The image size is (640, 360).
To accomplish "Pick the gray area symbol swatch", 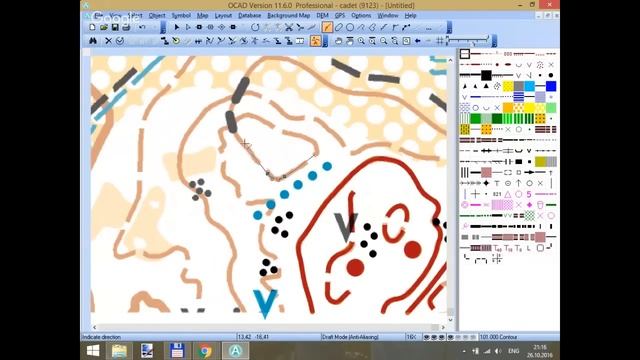I will tap(518, 86).
